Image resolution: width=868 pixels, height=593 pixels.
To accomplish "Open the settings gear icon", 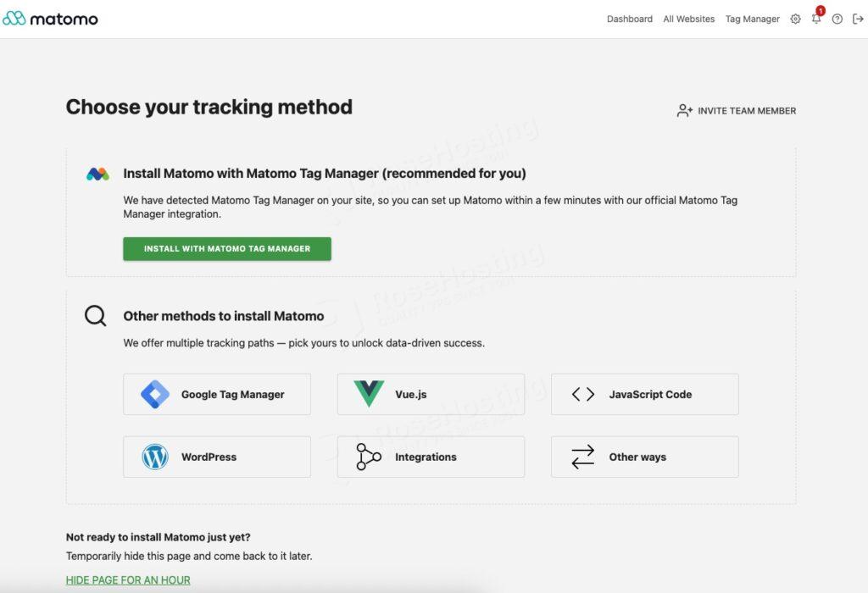I will pos(795,19).
